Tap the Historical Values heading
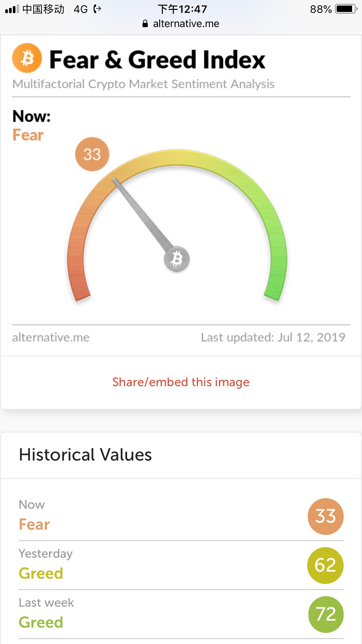The image size is (362, 644). pyautogui.click(x=85, y=455)
